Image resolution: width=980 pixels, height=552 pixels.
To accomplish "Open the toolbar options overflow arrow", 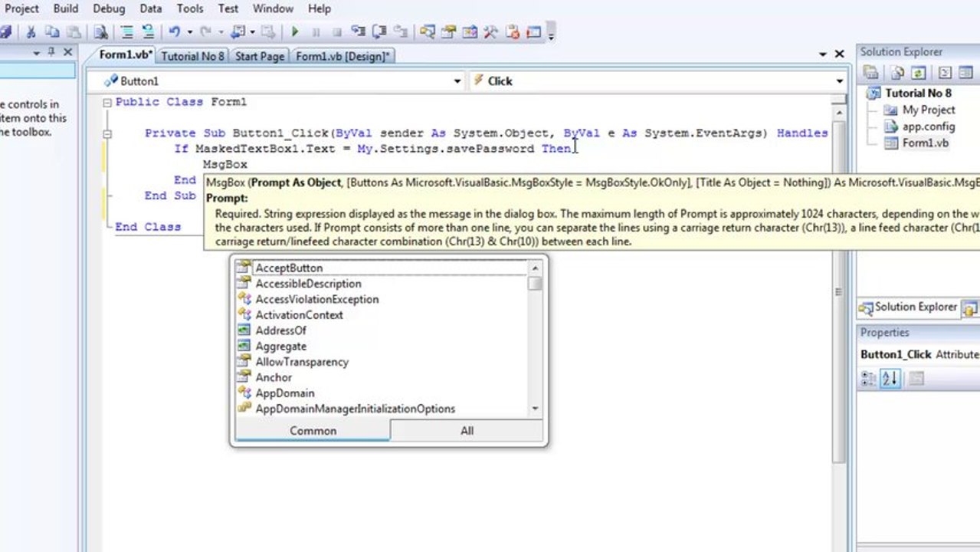I will pyautogui.click(x=551, y=34).
